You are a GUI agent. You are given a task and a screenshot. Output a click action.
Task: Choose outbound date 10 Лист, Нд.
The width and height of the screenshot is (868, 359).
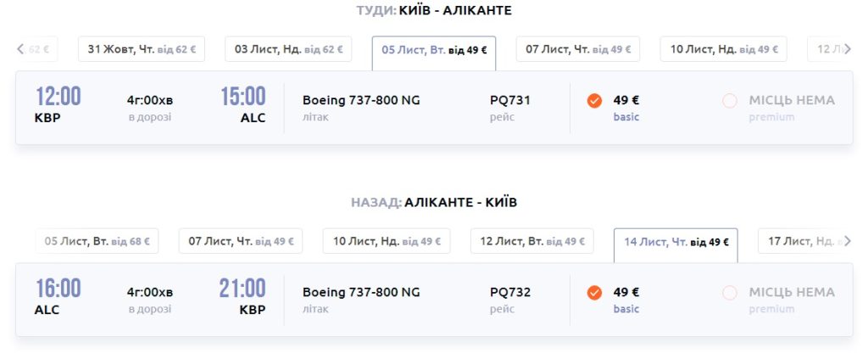click(x=723, y=49)
